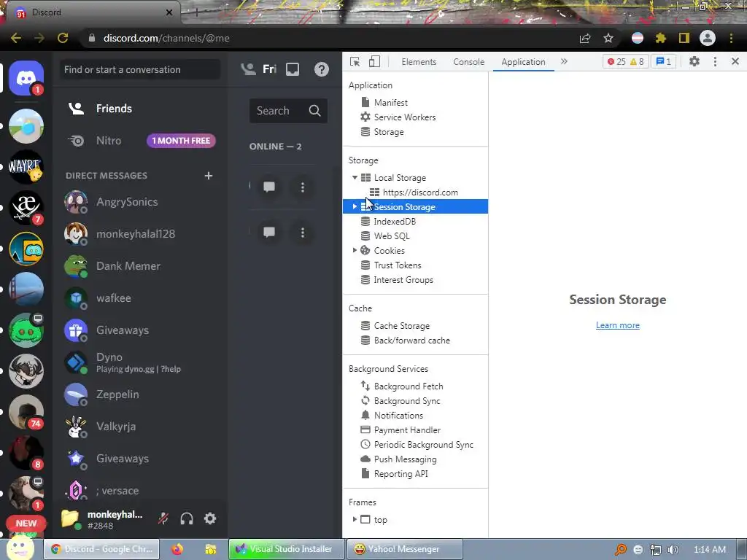Open the green frog server icon
This screenshot has height=560, width=747.
pyautogui.click(x=26, y=330)
